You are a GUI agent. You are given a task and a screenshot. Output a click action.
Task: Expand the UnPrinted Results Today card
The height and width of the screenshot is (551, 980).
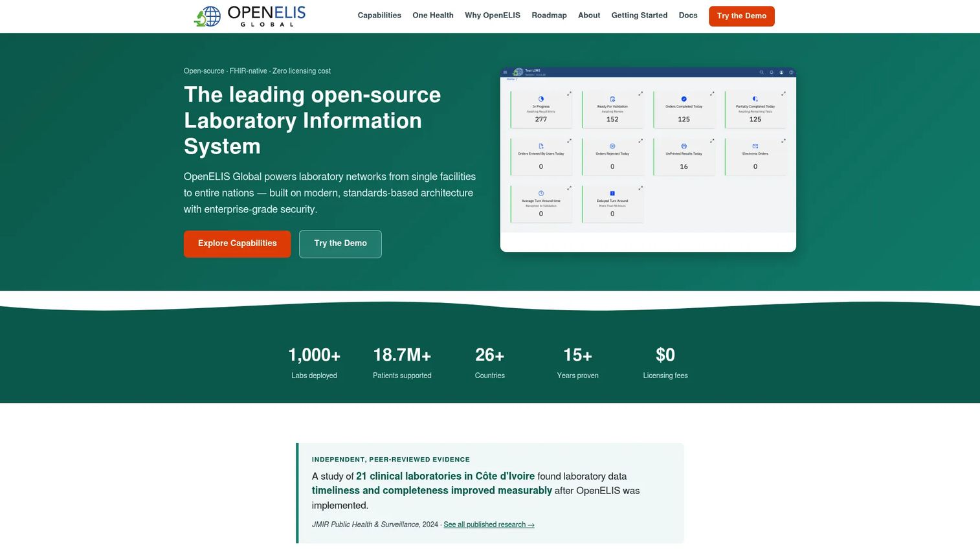coord(712,141)
